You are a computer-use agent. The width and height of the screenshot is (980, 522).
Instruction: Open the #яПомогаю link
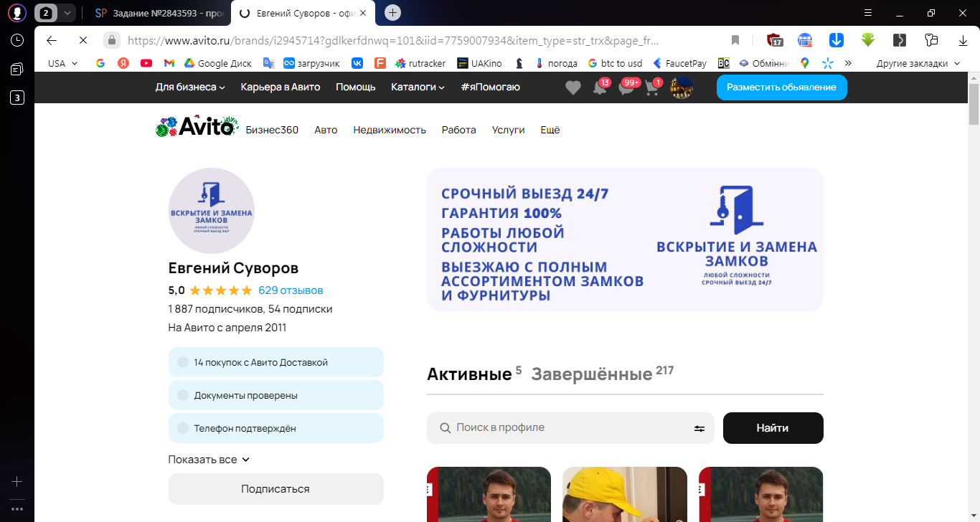click(491, 87)
